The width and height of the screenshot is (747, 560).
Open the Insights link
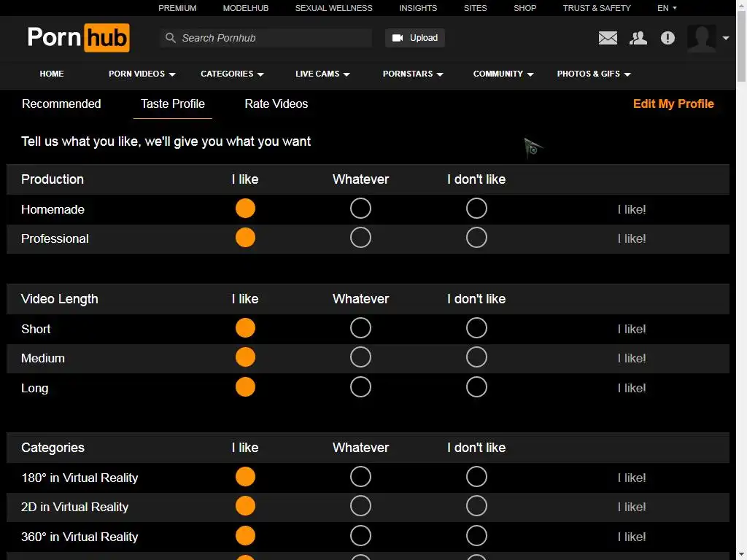tap(418, 8)
